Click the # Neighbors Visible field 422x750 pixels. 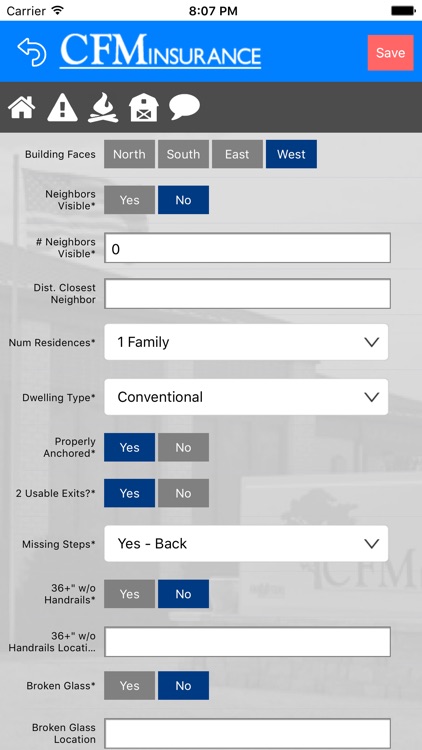[x=247, y=248]
